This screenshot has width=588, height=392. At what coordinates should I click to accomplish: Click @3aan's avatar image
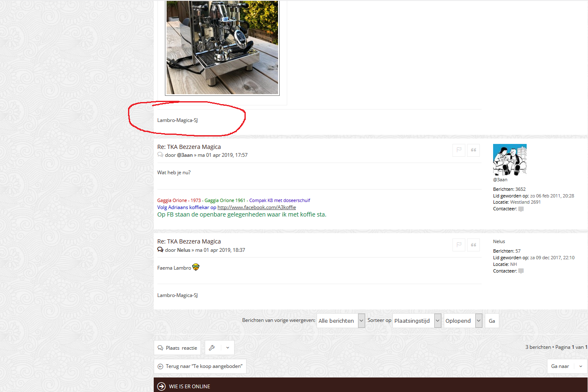pyautogui.click(x=510, y=160)
